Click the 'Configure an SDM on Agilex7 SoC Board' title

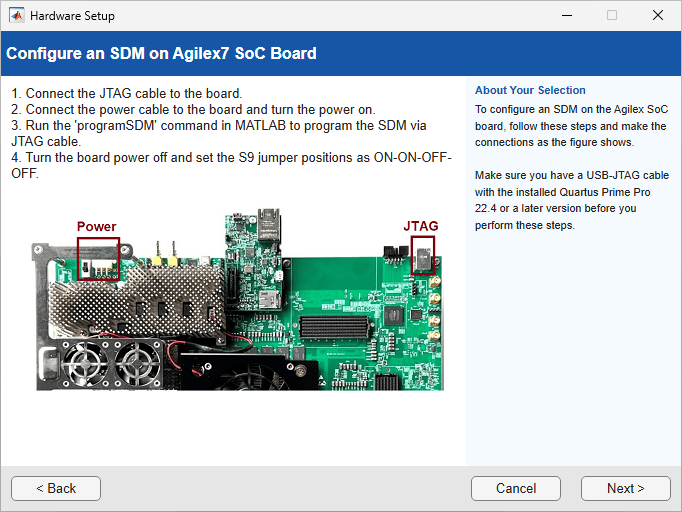point(161,53)
